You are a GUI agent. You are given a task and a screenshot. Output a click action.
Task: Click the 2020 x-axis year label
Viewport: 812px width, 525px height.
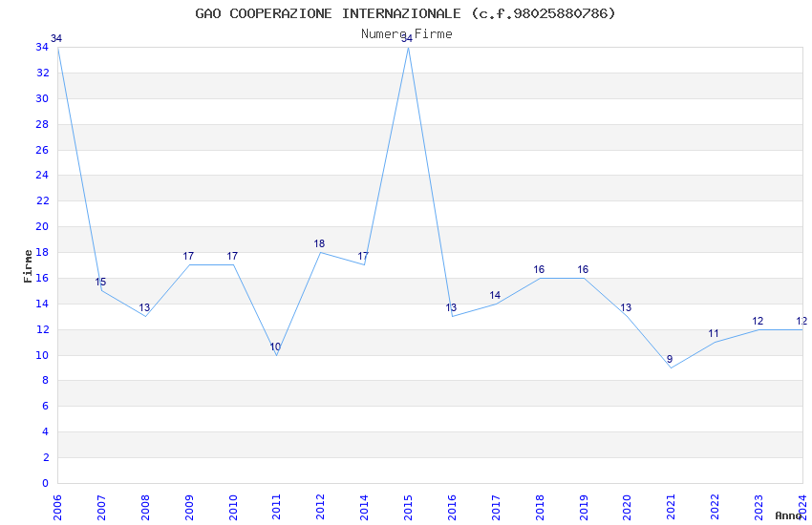click(627, 508)
